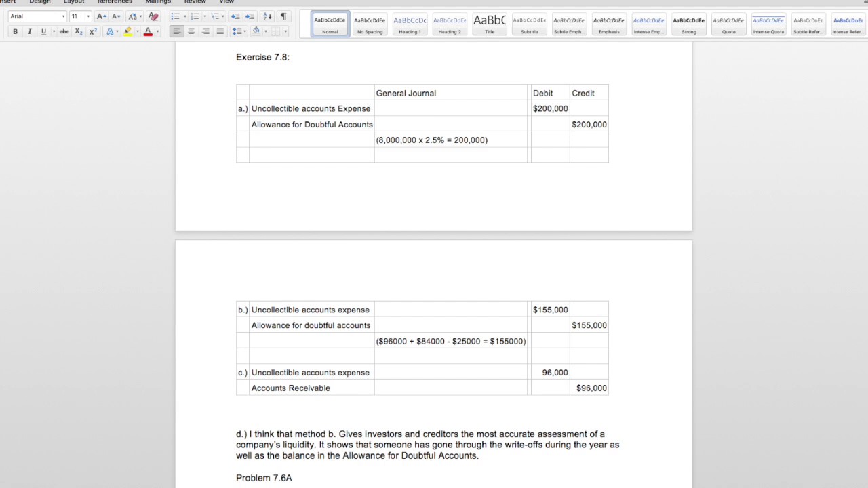Toggle italic formatting
This screenshot has width=868, height=488.
coord(29,31)
